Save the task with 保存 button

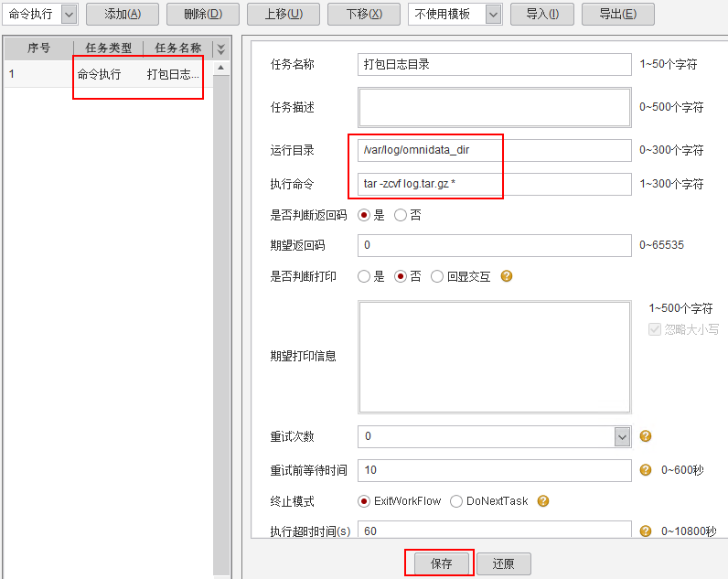coord(441,563)
